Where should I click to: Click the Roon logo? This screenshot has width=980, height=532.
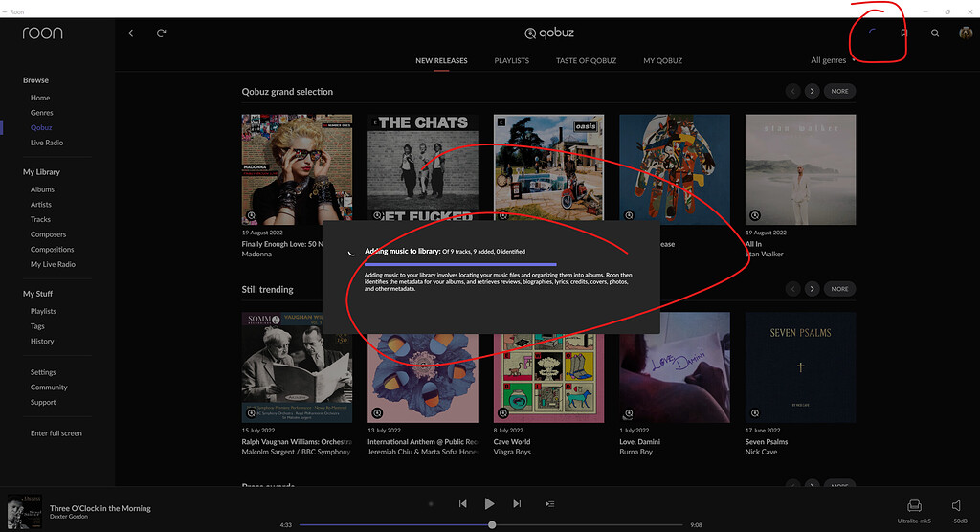click(42, 33)
